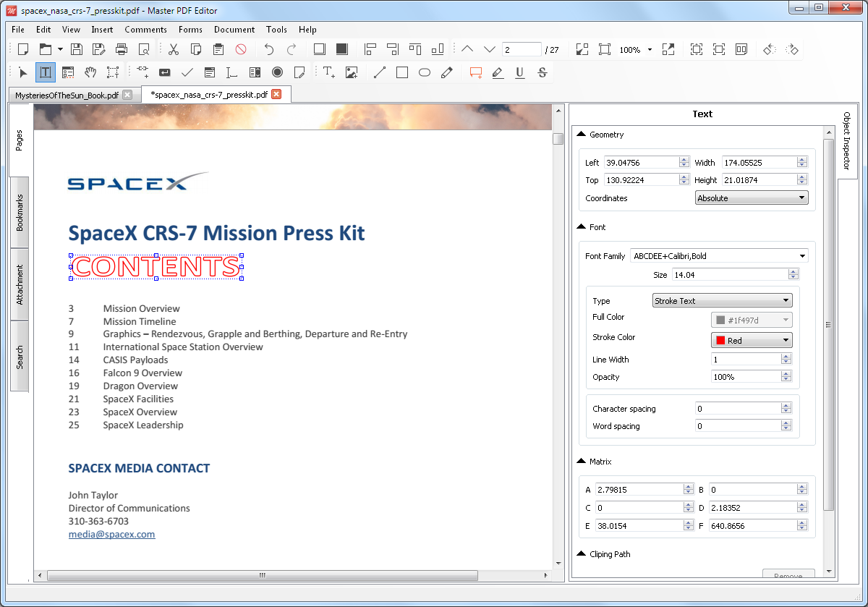Screen dimensions: 868x607
Task: Collapse the Geometry section
Action: [582, 135]
